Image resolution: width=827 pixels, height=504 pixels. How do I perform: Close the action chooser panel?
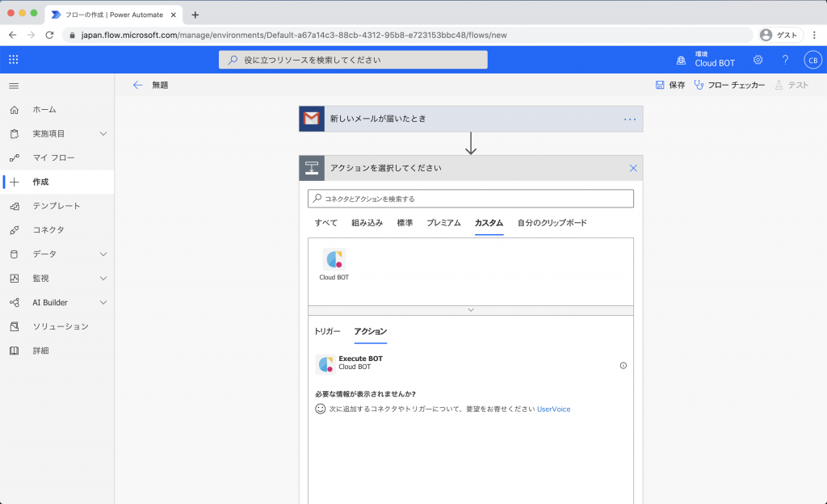click(633, 168)
